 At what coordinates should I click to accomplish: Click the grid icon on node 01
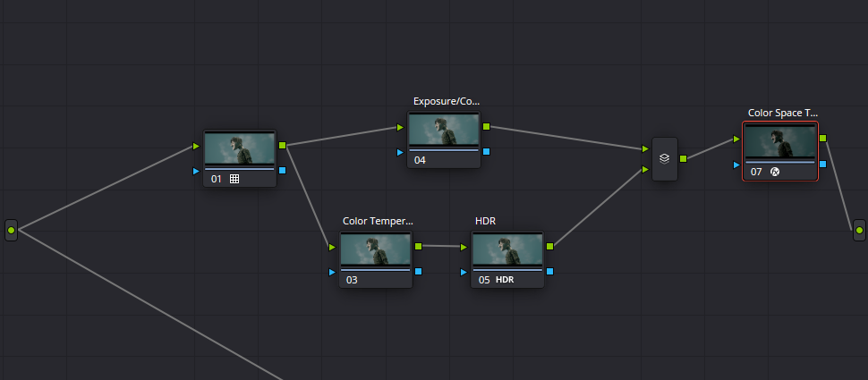click(234, 179)
